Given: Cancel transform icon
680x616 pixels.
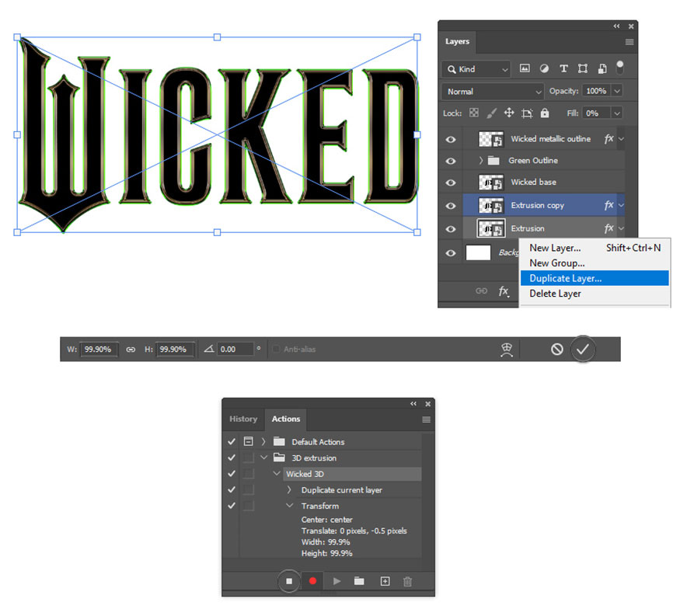Looking at the screenshot, I should 557,349.
